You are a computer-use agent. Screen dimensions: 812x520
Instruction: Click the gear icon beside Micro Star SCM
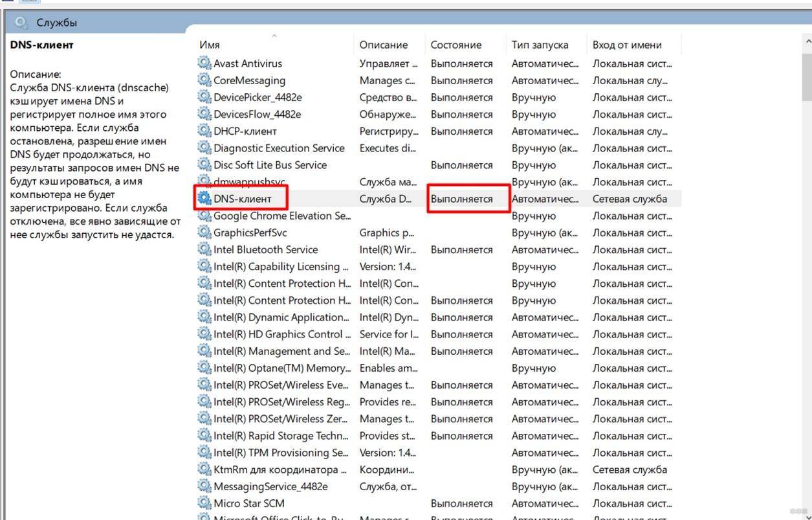(x=204, y=503)
